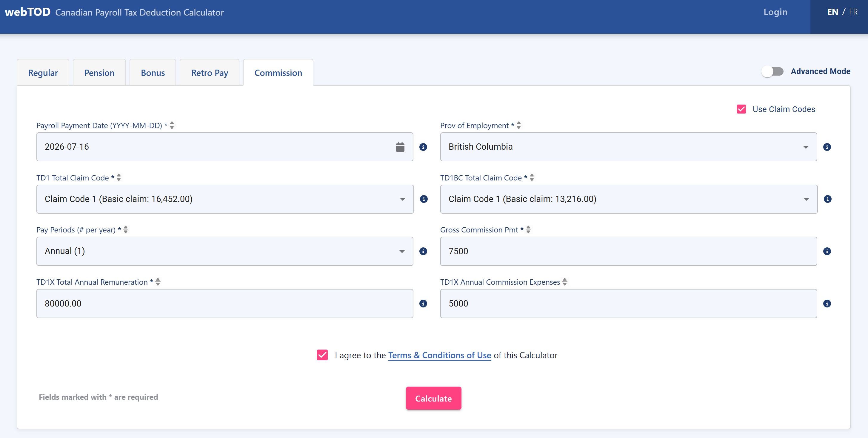This screenshot has height=438, width=868.
Task: Show info for TD1X Annual Commission Expenses
Action: (x=827, y=304)
